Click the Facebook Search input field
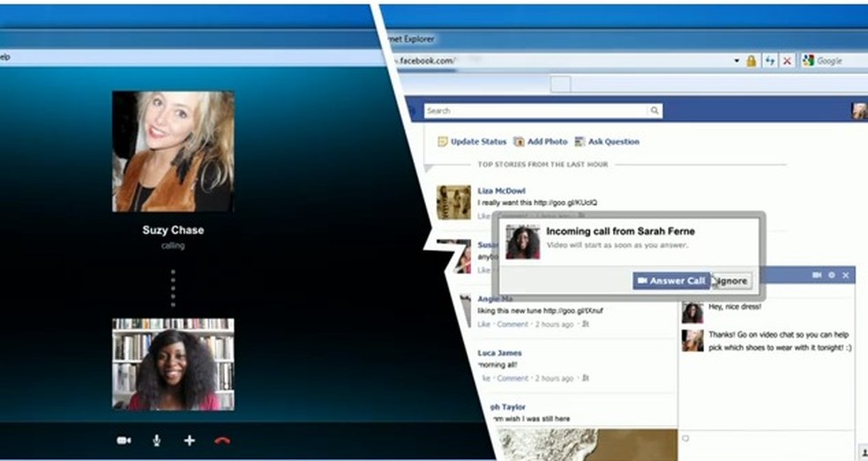The width and height of the screenshot is (868, 461). [535, 111]
